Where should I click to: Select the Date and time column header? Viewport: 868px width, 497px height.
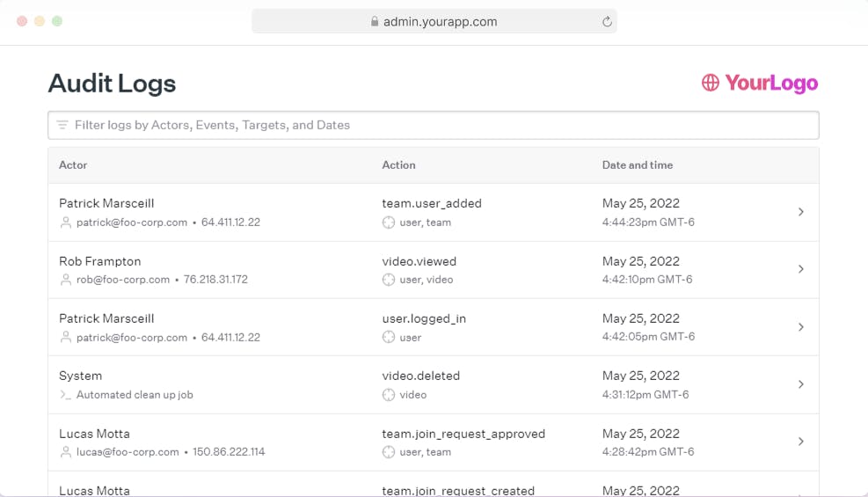(x=637, y=165)
